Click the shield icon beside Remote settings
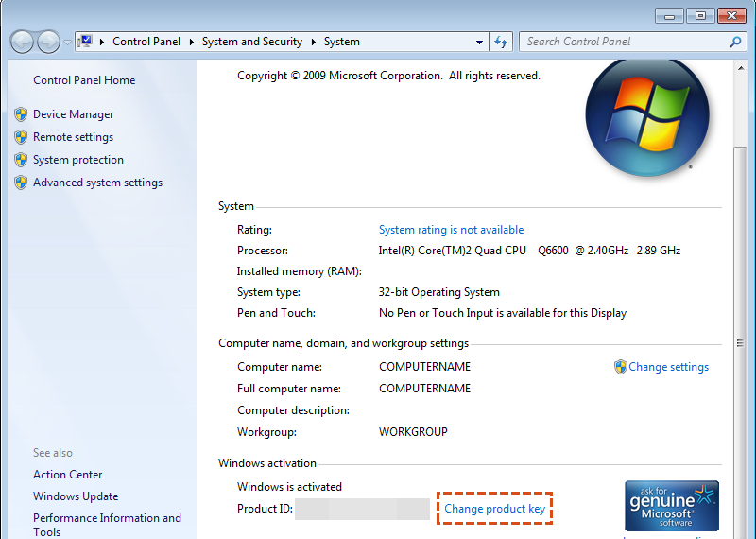The image size is (756, 539). pyautogui.click(x=21, y=137)
